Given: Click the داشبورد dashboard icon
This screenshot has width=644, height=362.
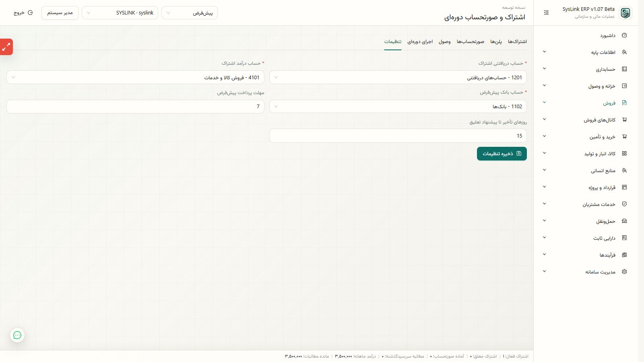Looking at the screenshot, I should click(x=624, y=35).
